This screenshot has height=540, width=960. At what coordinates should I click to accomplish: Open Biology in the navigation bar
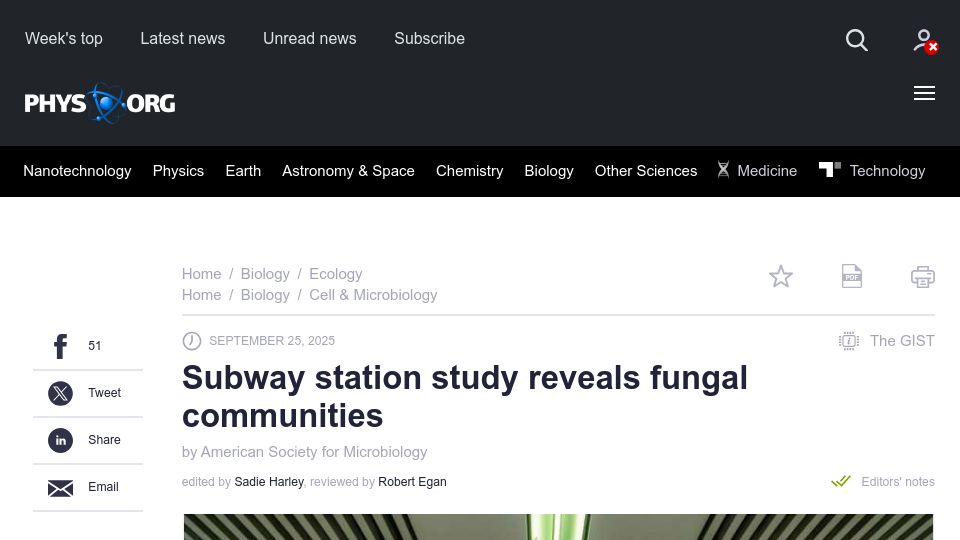[549, 171]
